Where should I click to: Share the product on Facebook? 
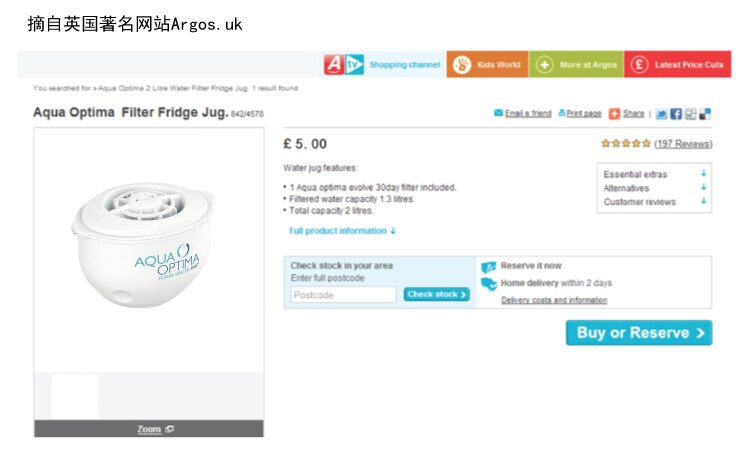coord(676,114)
